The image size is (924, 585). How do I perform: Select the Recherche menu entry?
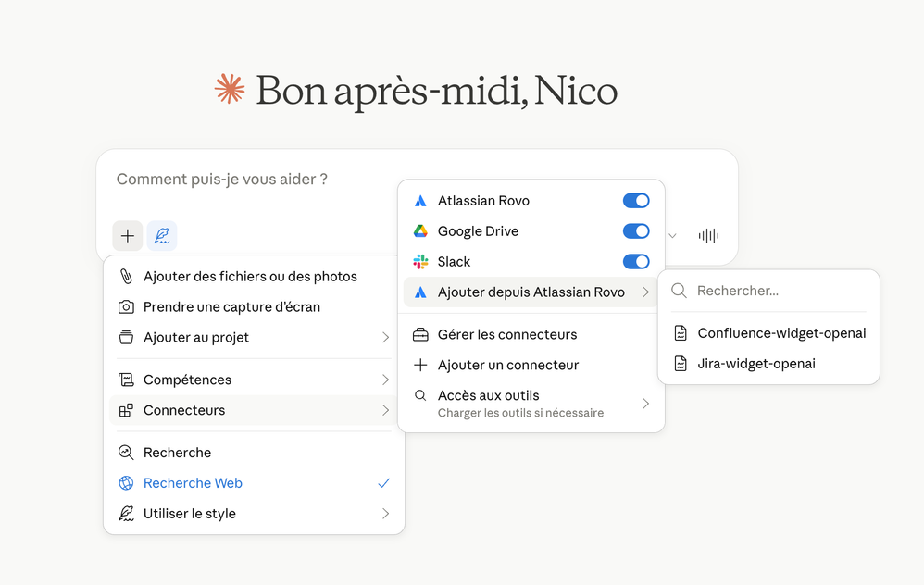click(254, 453)
